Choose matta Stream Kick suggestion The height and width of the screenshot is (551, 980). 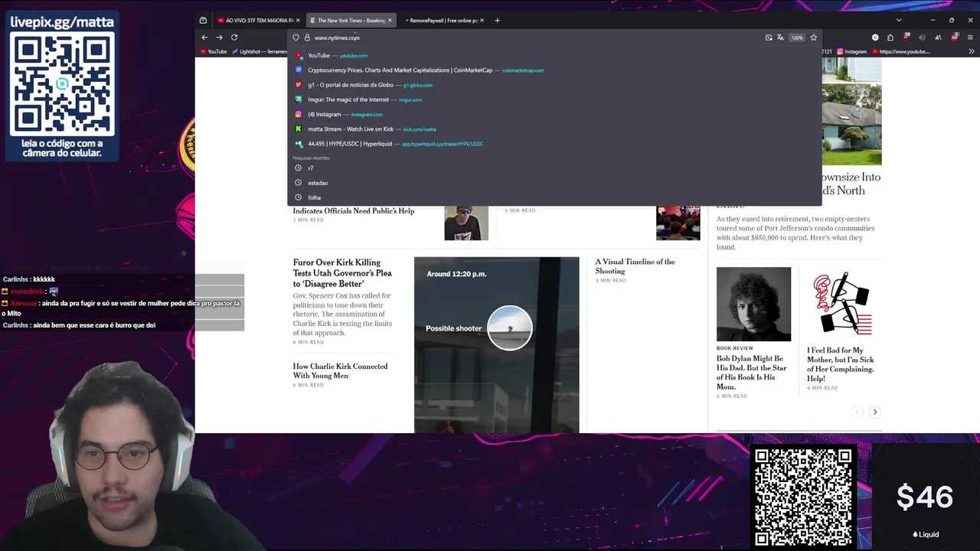click(554, 129)
